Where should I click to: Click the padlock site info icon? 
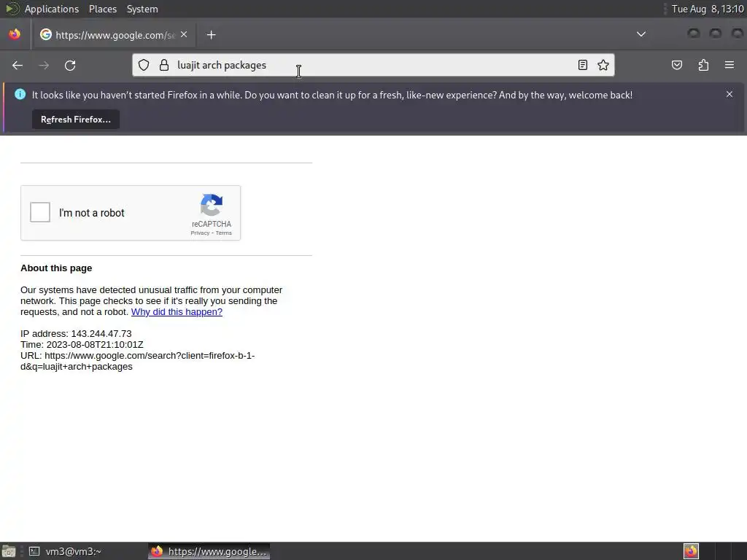[x=164, y=65]
